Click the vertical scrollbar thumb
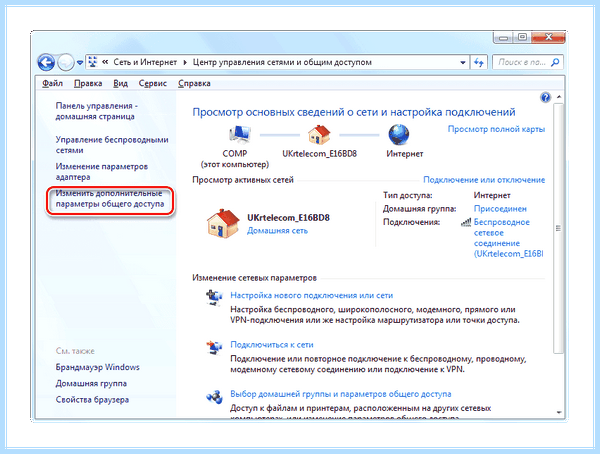This screenshot has width=600, height=454. (x=559, y=228)
